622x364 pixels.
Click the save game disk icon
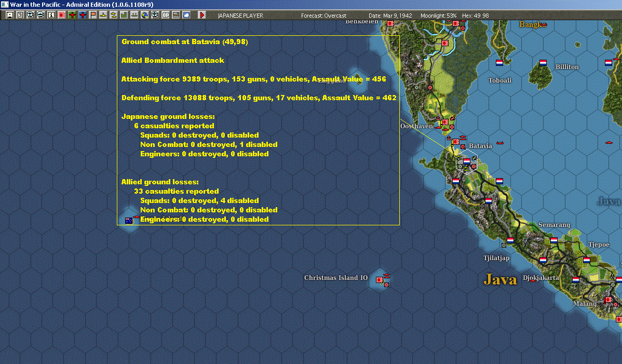(10, 15)
